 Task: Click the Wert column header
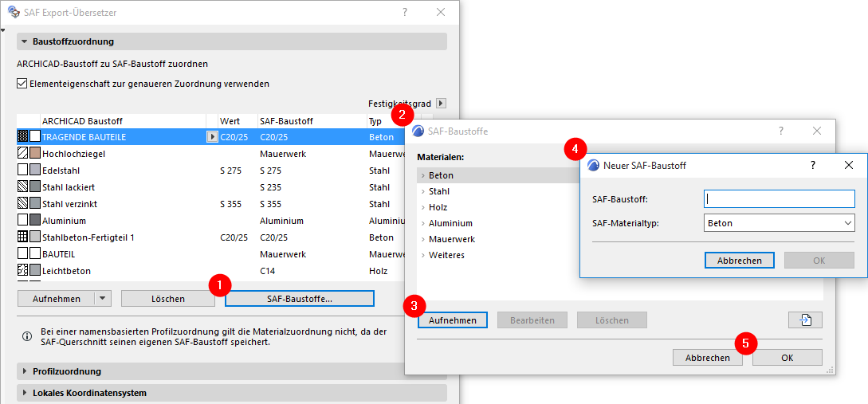(x=238, y=120)
